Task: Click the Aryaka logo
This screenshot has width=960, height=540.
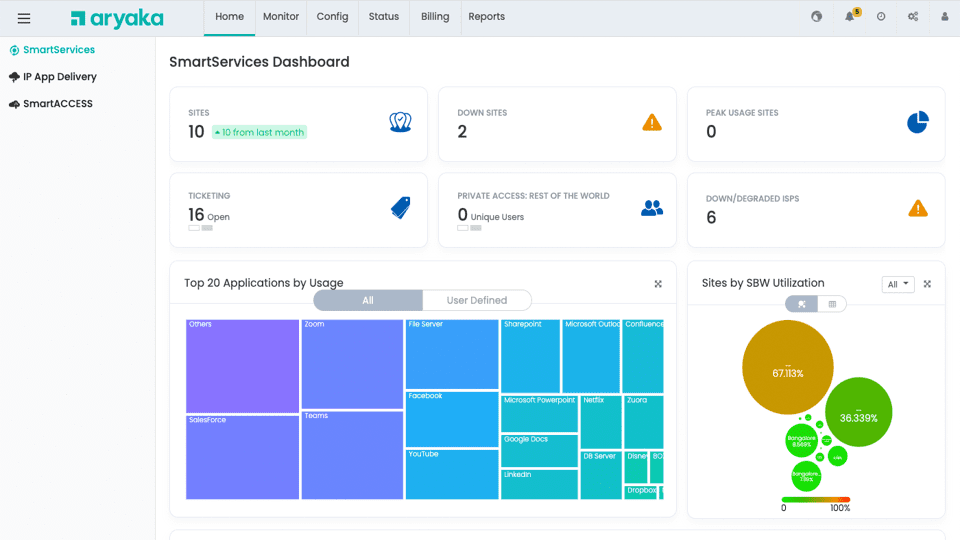Action: [117, 19]
